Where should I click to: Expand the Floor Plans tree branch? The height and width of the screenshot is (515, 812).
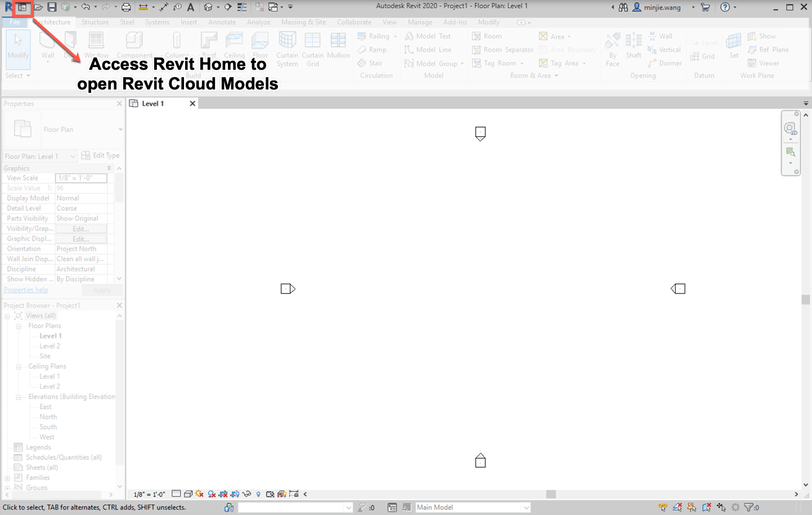pos(19,325)
